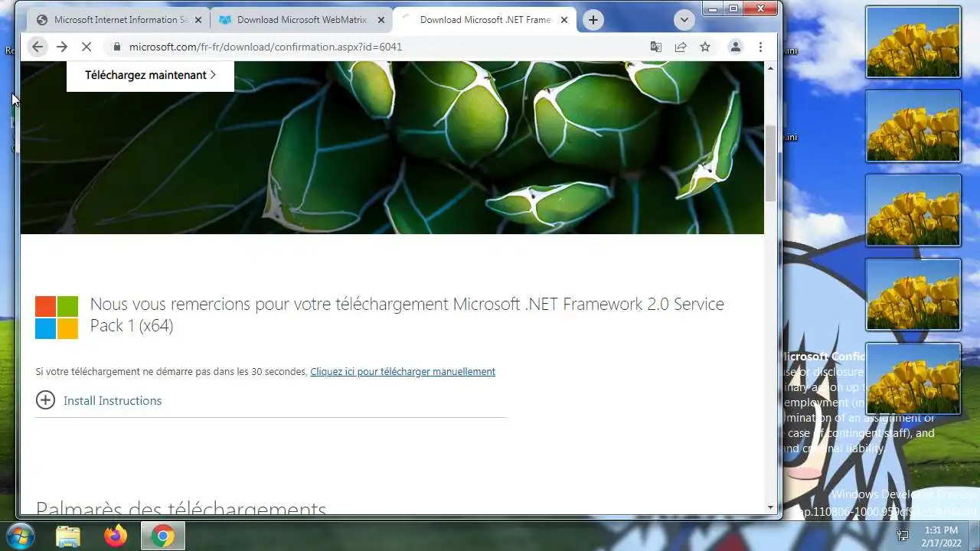This screenshot has width=980, height=551.
Task: Open the tab search dropdown arrow
Action: (684, 20)
